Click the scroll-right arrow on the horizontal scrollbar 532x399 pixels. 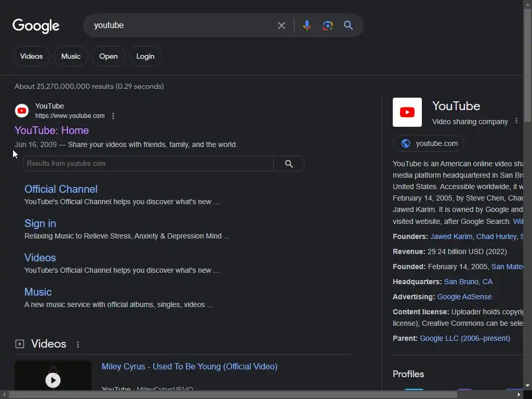point(519,395)
